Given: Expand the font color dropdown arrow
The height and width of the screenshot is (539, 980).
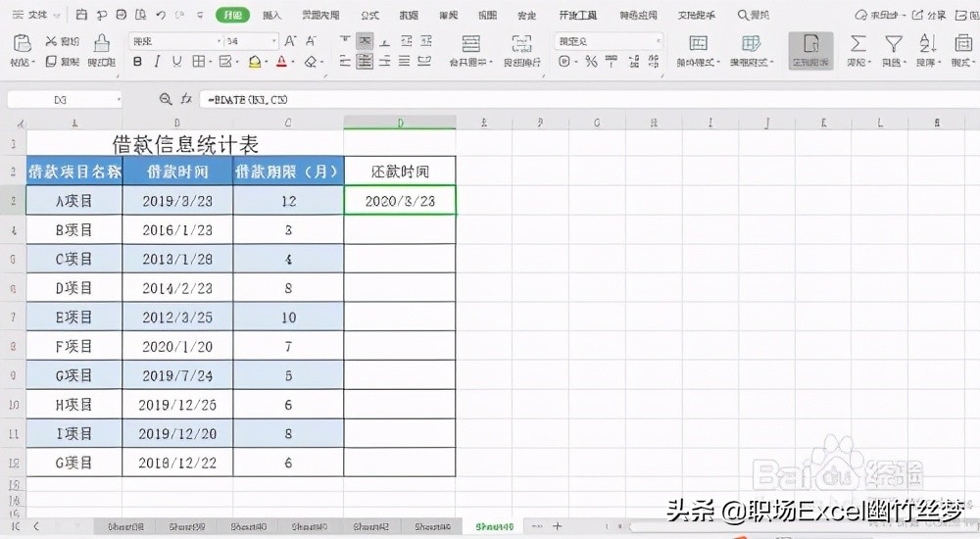Looking at the screenshot, I should pos(292,62).
